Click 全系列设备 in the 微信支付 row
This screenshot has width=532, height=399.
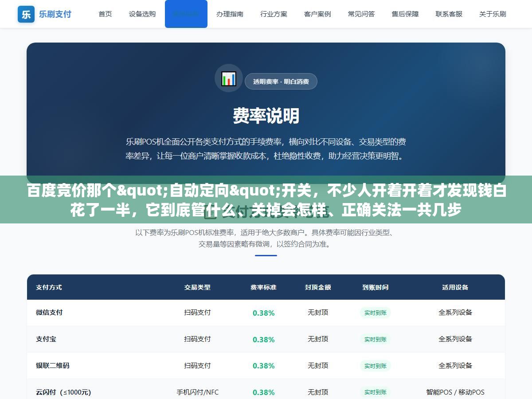click(455, 312)
